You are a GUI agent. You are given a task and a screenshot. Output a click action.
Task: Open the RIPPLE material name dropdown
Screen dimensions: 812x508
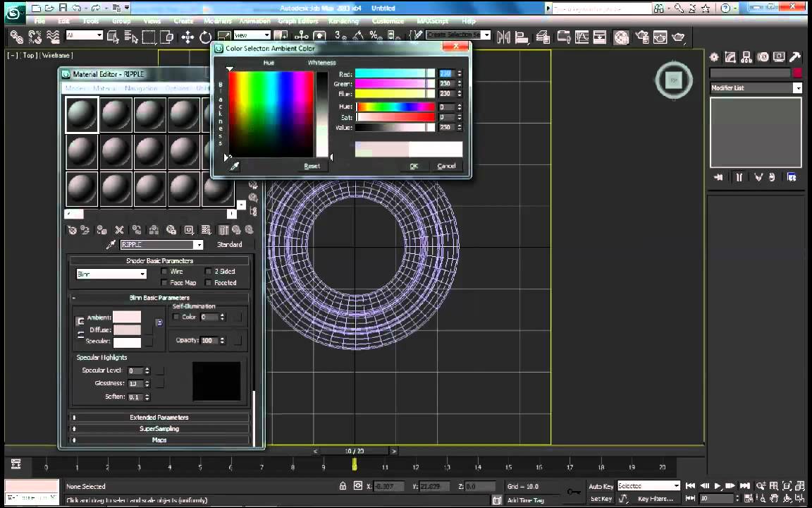pyautogui.click(x=161, y=245)
